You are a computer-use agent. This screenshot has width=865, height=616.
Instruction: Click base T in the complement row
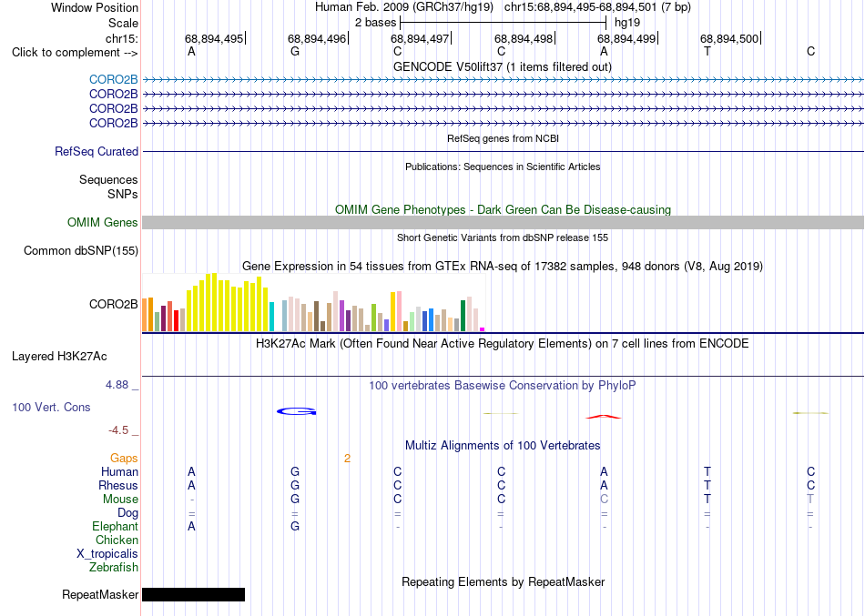pyautogui.click(x=707, y=52)
